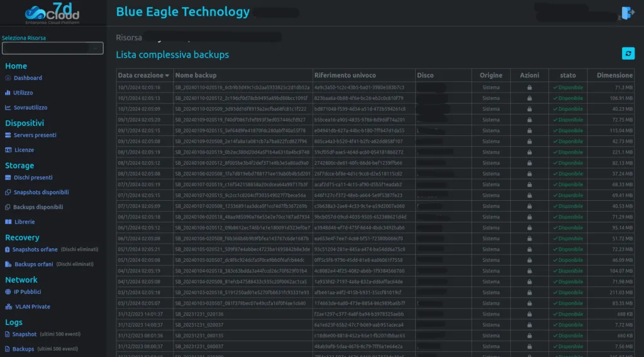Click the Snapshots disponibili copy icon
The height and width of the screenshot is (357, 644).
coord(8,192)
